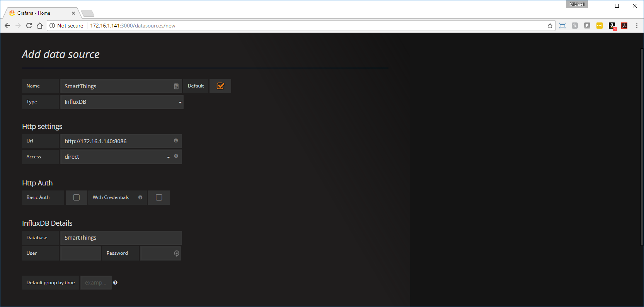644x307 pixels.
Task: Enable the Basic Auth checkbox
Action: pyautogui.click(x=77, y=197)
